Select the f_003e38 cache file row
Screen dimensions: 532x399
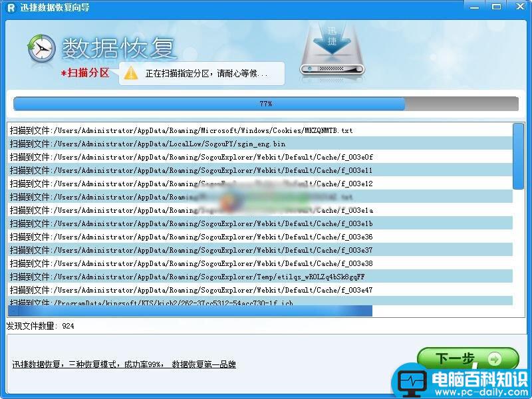(260, 263)
